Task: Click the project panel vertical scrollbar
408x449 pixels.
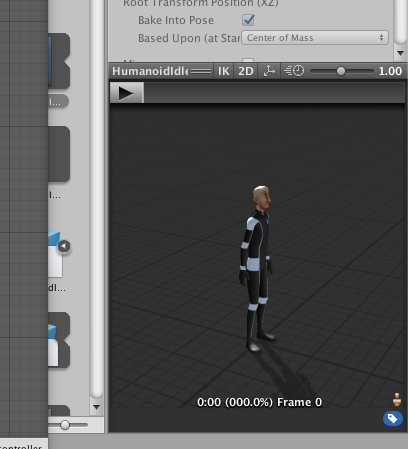Action: click(96, 200)
